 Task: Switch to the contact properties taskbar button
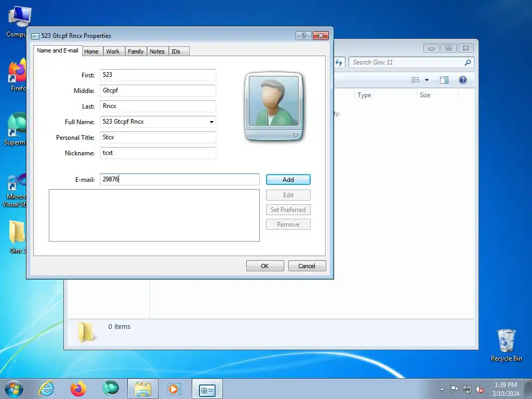point(207,389)
